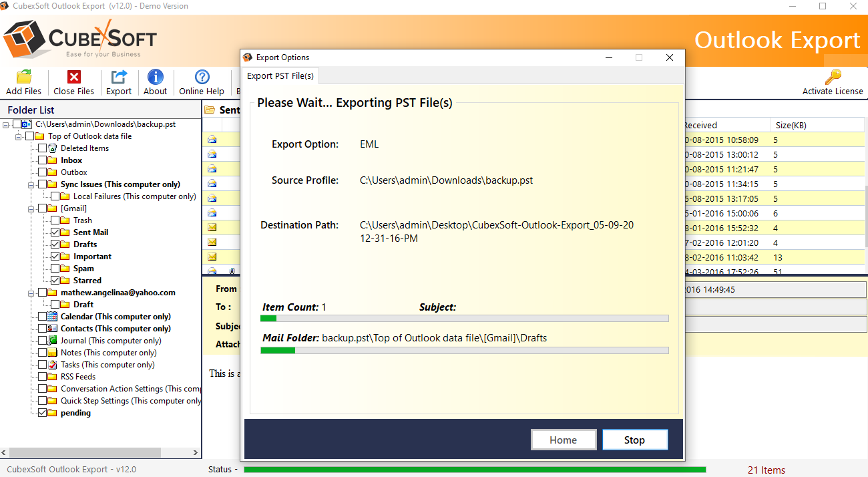The image size is (868, 477).
Task: Open the Online Help question icon
Action: (202, 77)
